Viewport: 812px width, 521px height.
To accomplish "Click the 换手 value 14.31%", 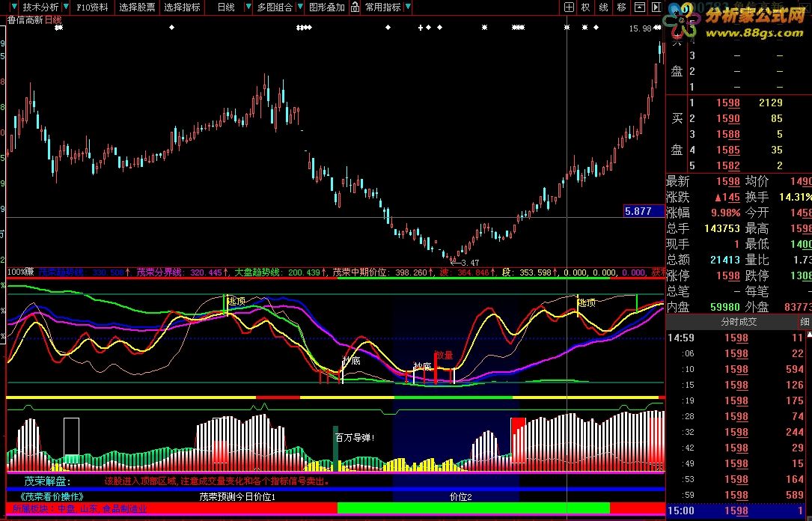I will click(795, 198).
